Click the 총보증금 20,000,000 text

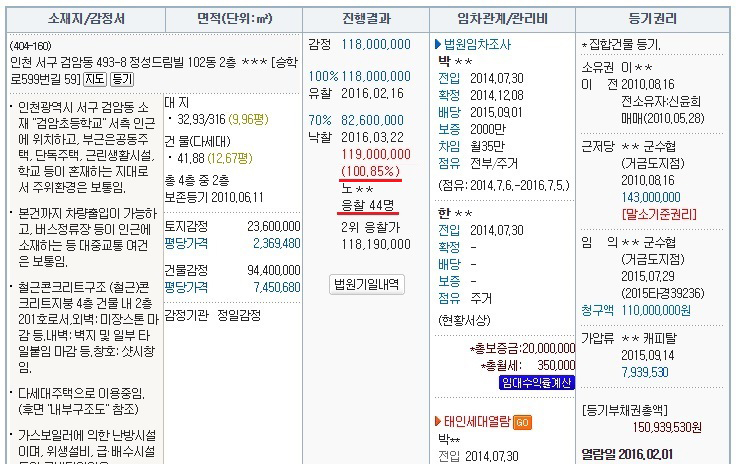coord(522,348)
